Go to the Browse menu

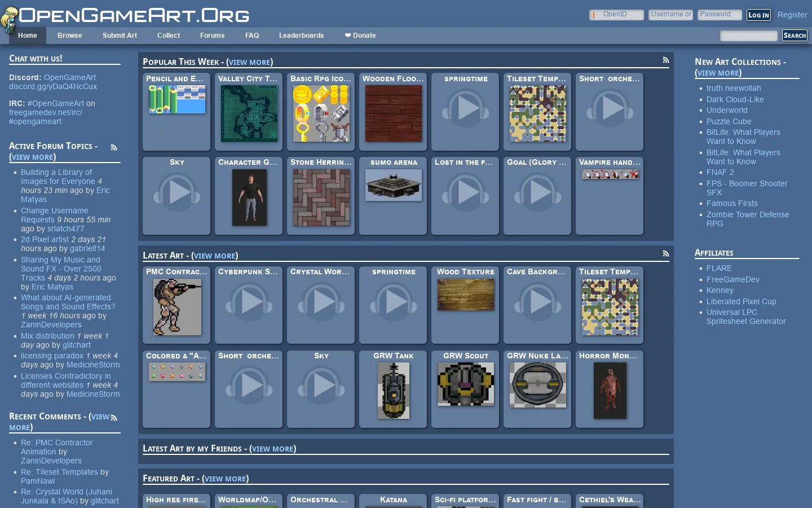point(69,36)
